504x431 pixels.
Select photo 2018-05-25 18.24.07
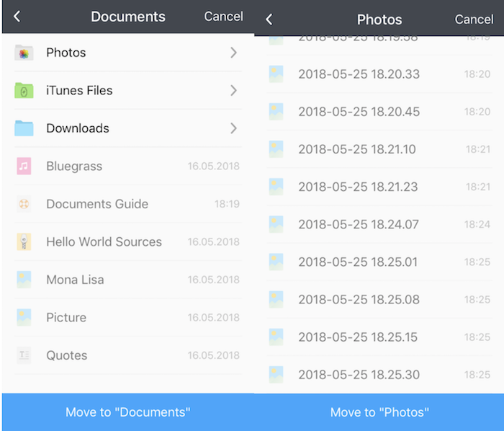[358, 224]
